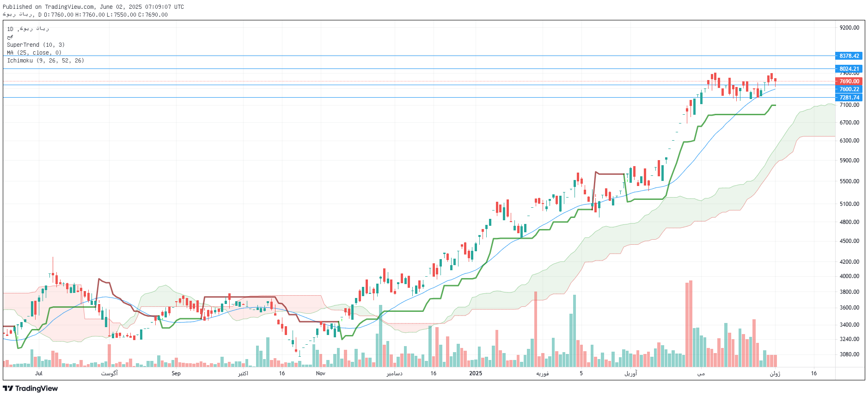Click the 8378.42 blue price label
868x397 pixels.
[849, 56]
